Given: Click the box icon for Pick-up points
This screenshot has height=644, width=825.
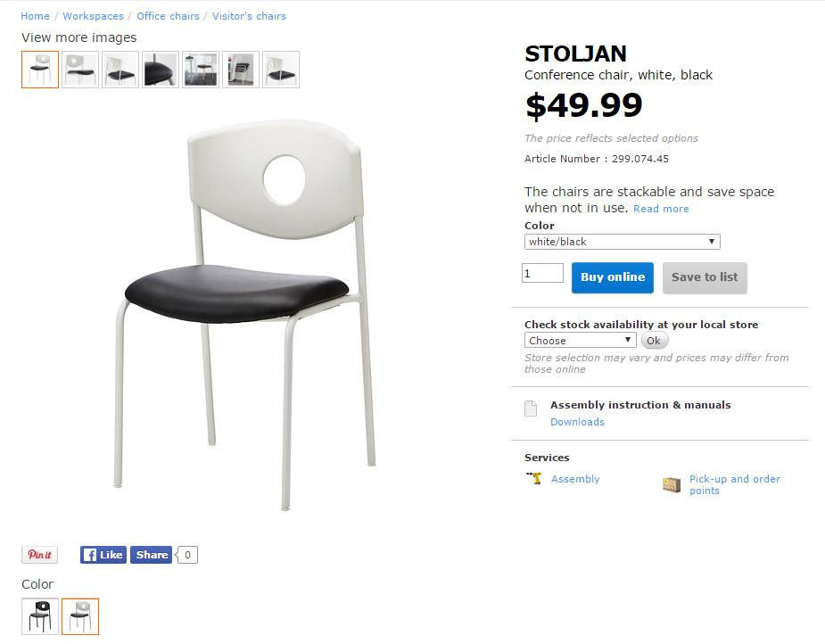Looking at the screenshot, I should [x=672, y=484].
